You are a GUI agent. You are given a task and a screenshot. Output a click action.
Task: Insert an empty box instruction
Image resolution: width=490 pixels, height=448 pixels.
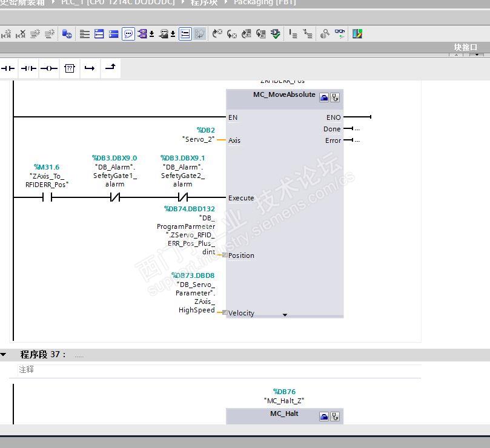70,68
